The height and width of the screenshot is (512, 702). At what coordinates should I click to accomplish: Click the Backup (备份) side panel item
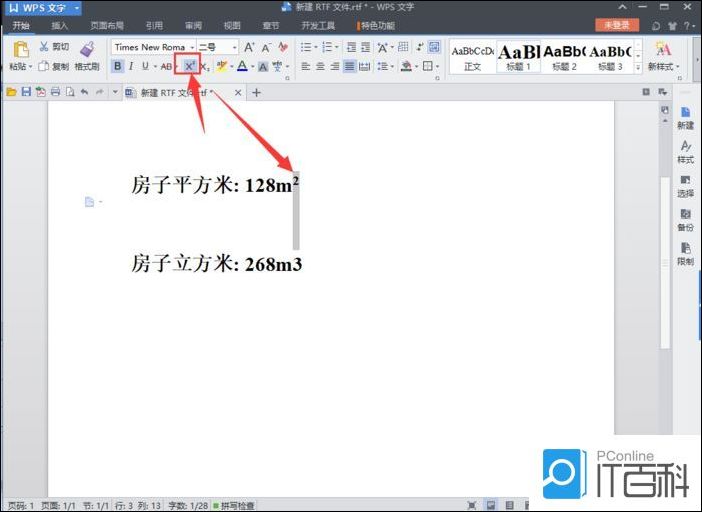[x=685, y=220]
